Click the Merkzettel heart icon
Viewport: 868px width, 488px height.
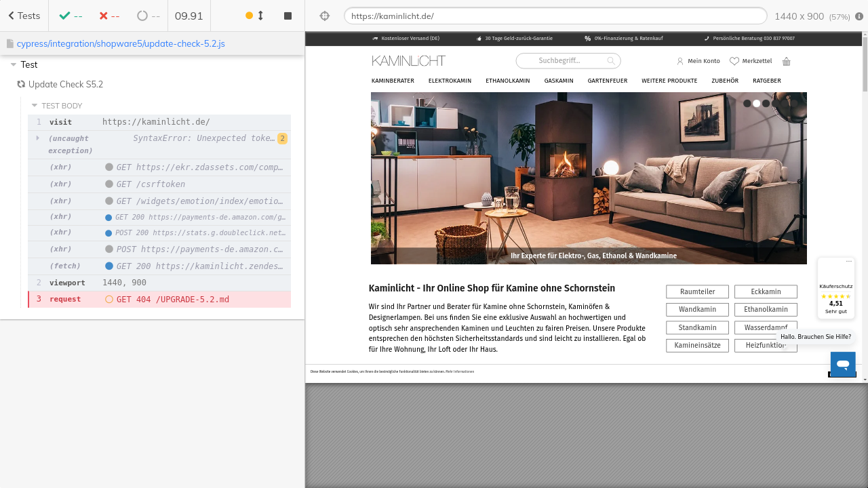[x=734, y=61]
